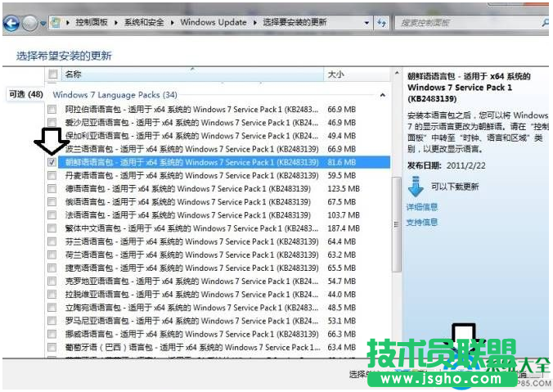Collapse the Windows 7 Language Packs group

click(383, 95)
